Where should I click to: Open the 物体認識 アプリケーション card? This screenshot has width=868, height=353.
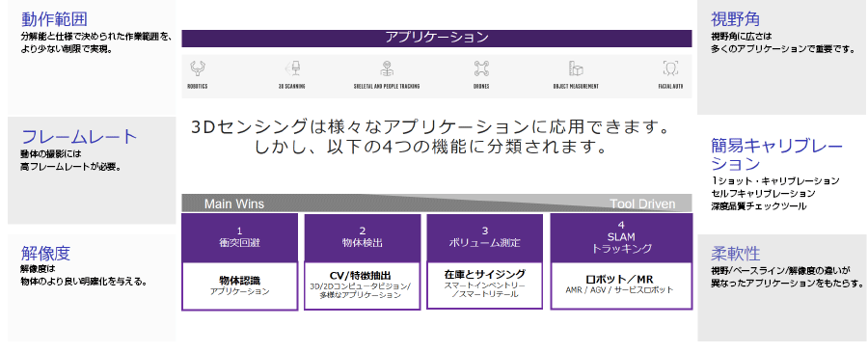(240, 286)
